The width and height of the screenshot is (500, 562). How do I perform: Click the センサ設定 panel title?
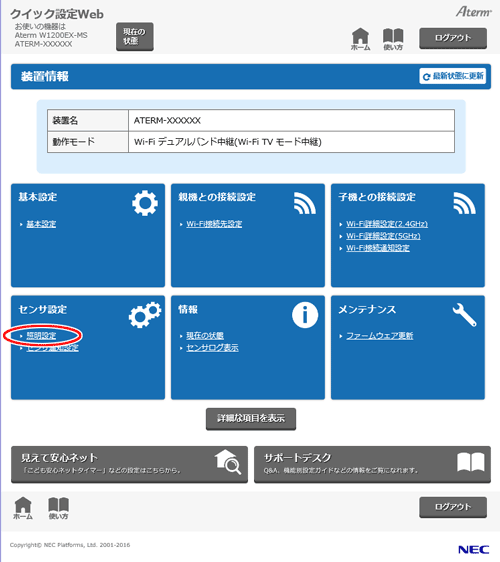43,309
